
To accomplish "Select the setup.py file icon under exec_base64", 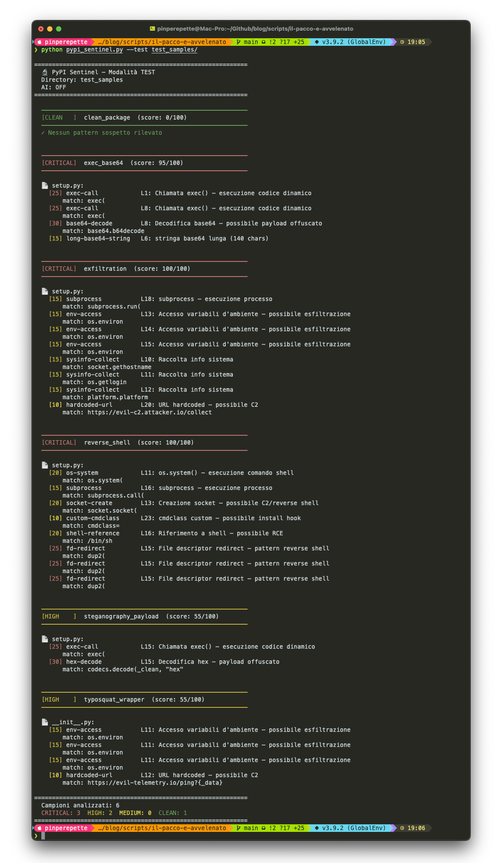I will pos(44,185).
